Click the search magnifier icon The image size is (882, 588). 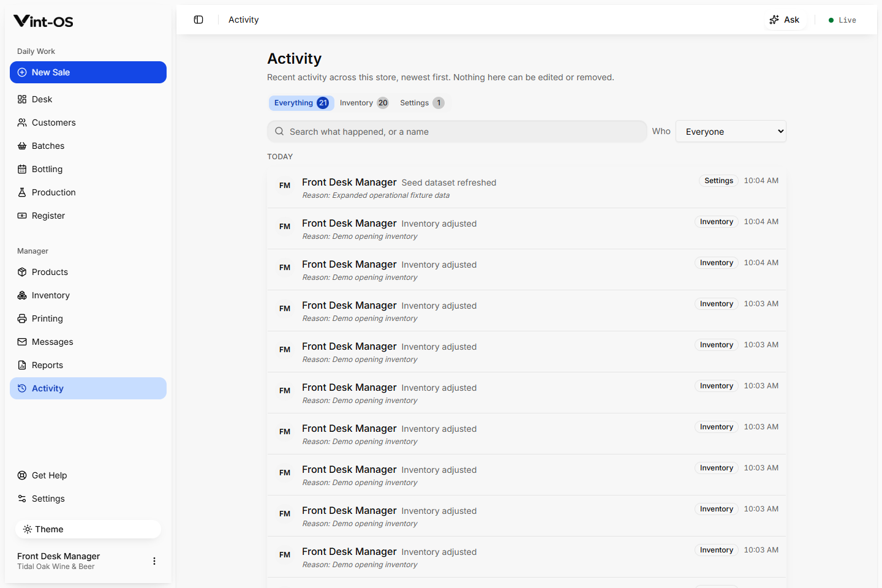point(279,131)
